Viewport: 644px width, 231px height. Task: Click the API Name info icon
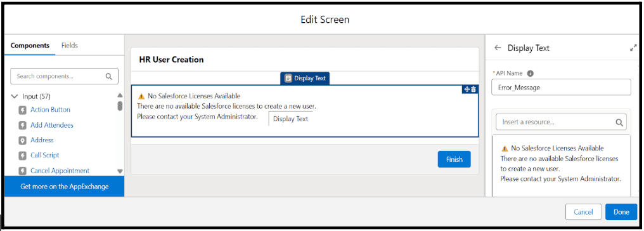click(x=531, y=73)
